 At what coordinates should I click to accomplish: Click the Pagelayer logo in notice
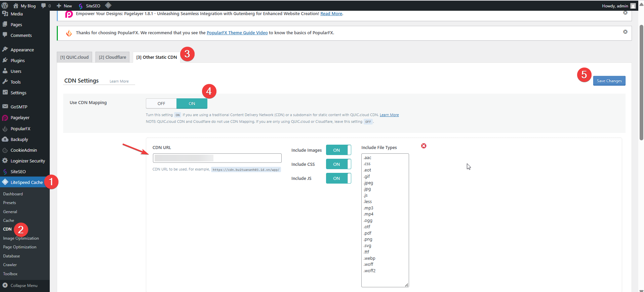point(69,14)
